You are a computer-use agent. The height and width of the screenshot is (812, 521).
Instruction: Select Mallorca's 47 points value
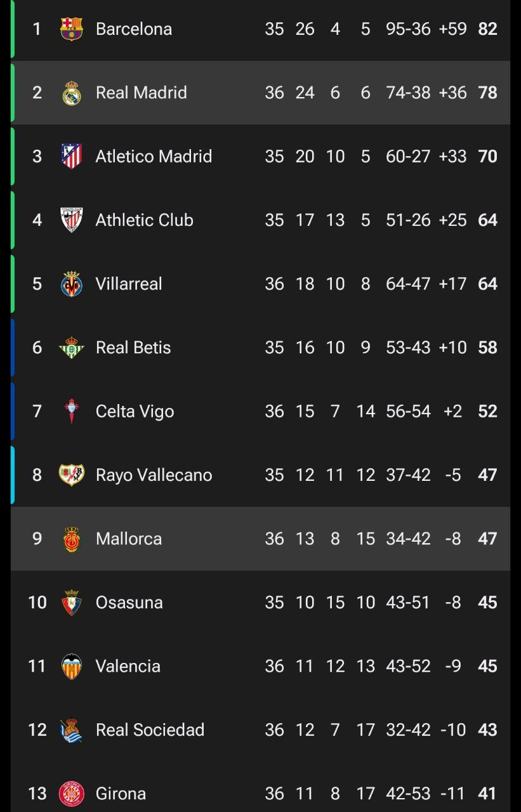pyautogui.click(x=487, y=539)
